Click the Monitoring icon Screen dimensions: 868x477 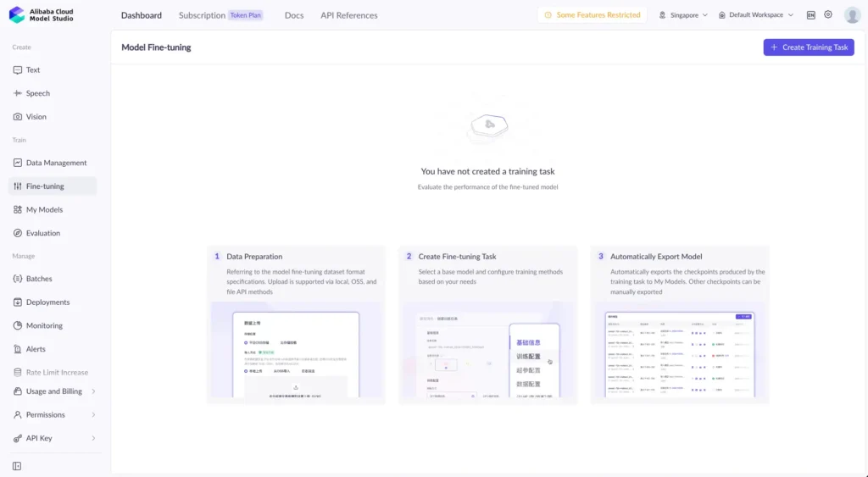[18, 325]
